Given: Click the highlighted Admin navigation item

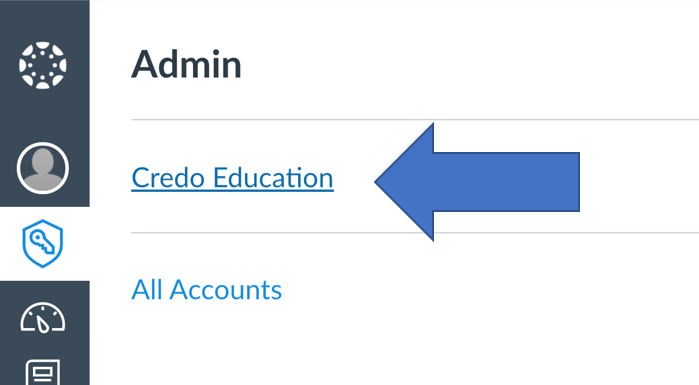Looking at the screenshot, I should [x=45, y=244].
